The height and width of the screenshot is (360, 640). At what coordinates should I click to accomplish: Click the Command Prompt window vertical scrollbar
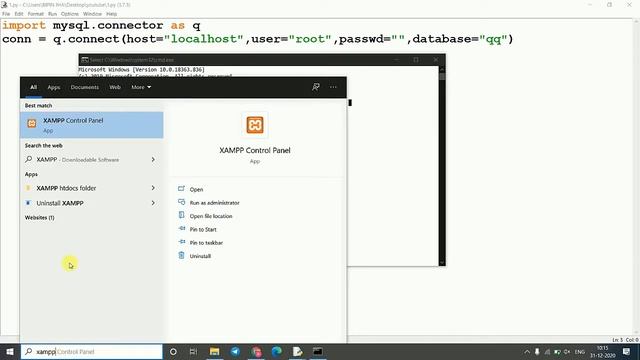pyautogui.click(x=442, y=166)
